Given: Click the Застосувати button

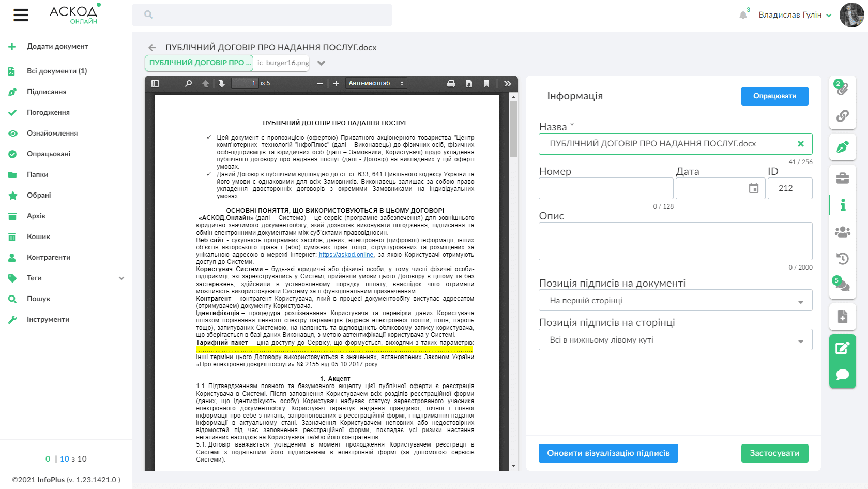Looking at the screenshot, I should [774, 453].
